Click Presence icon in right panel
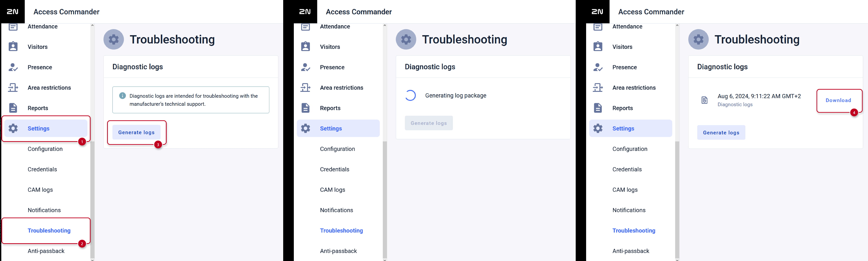The height and width of the screenshot is (261, 868). pos(598,67)
